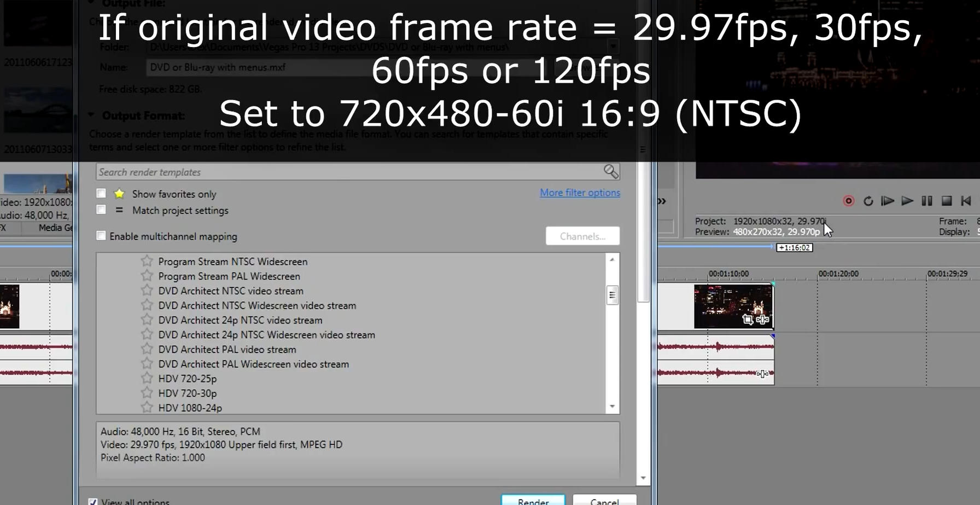Image resolution: width=980 pixels, height=505 pixels.
Task: Expand the double-chevron overflow beside dialog
Action: pos(662,201)
